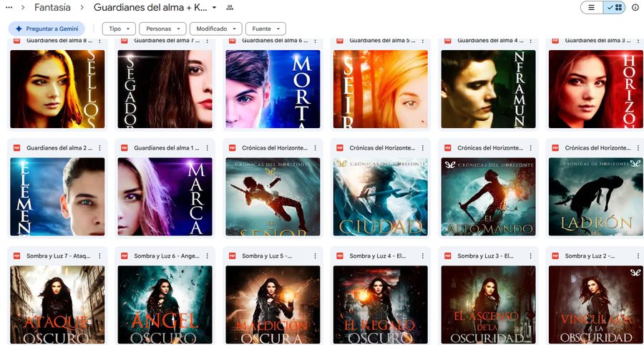Open the Maldición Oscura cover thumbnail
Viewport: 644px width, 345px height.
273,305
